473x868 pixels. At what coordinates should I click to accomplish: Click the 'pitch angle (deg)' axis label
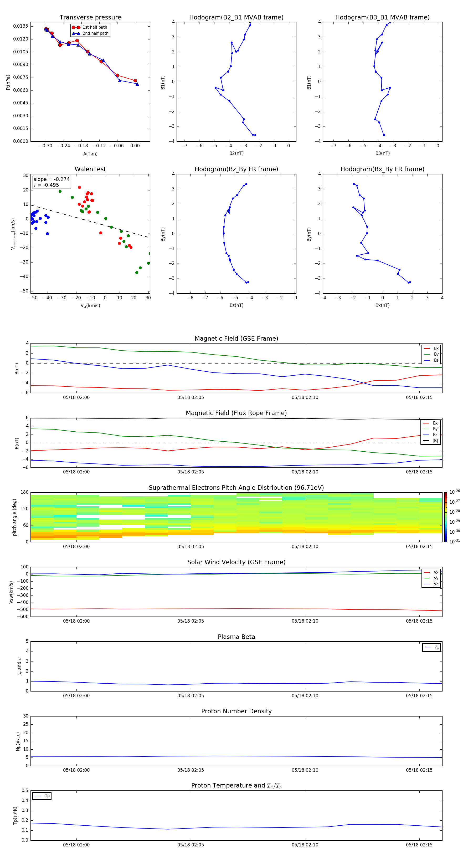point(14,517)
